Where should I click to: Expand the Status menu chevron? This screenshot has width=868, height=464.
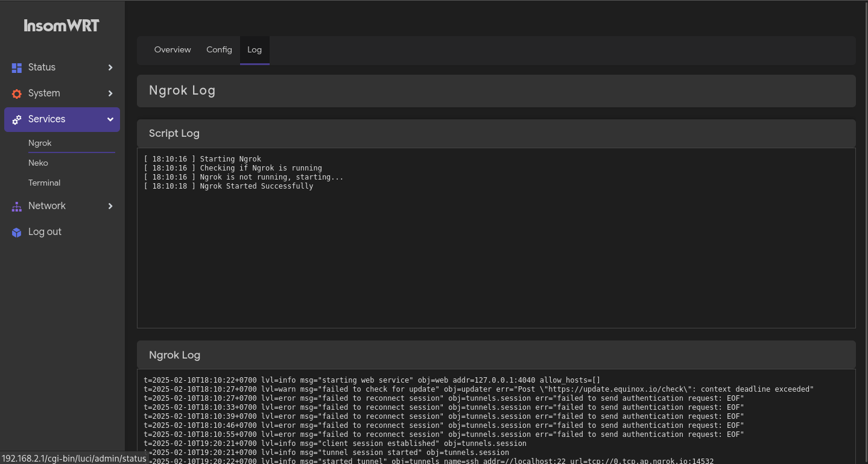point(110,67)
